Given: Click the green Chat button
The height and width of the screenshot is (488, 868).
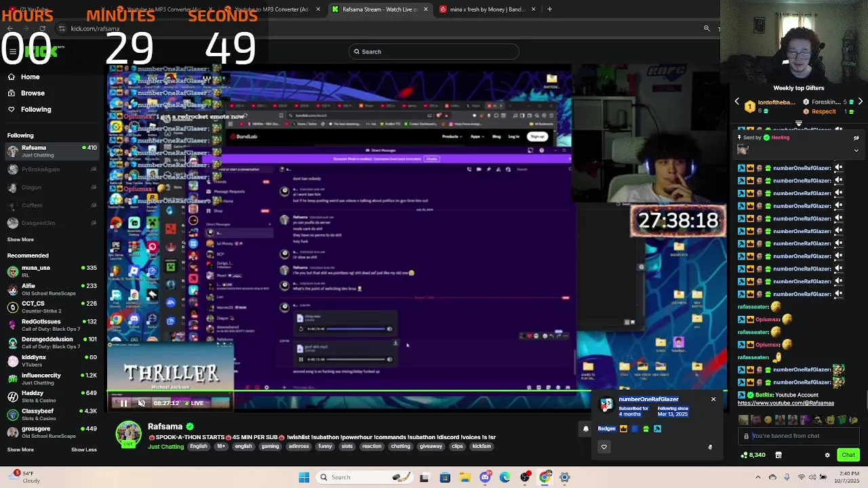Looking at the screenshot, I should [848, 455].
